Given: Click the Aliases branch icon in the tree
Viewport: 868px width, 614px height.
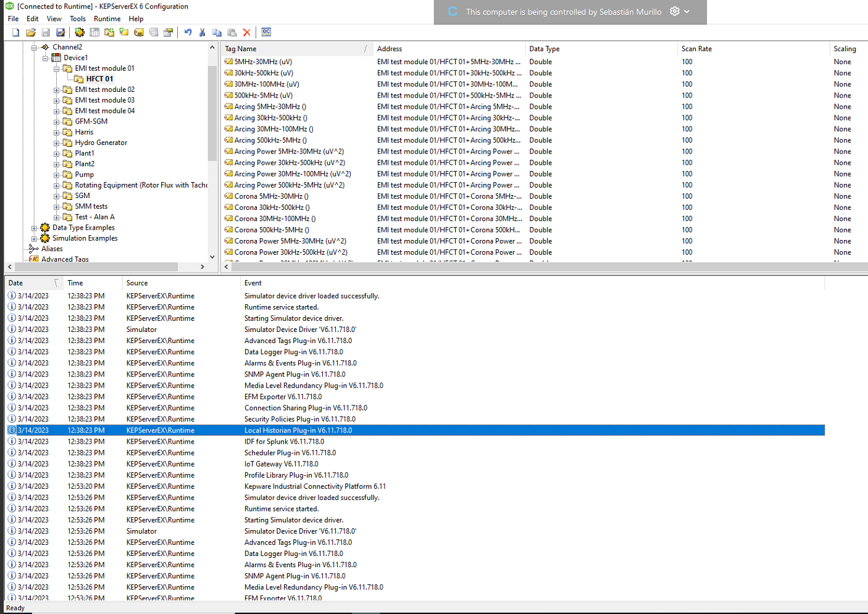Looking at the screenshot, I should coord(34,249).
